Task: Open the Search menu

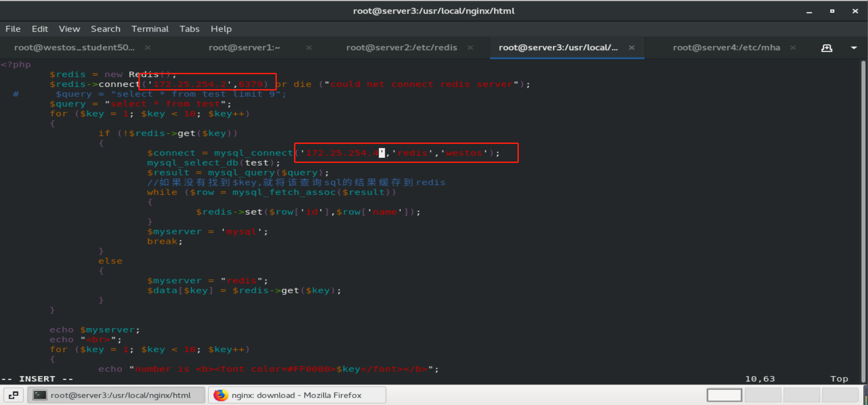Action: [x=105, y=29]
